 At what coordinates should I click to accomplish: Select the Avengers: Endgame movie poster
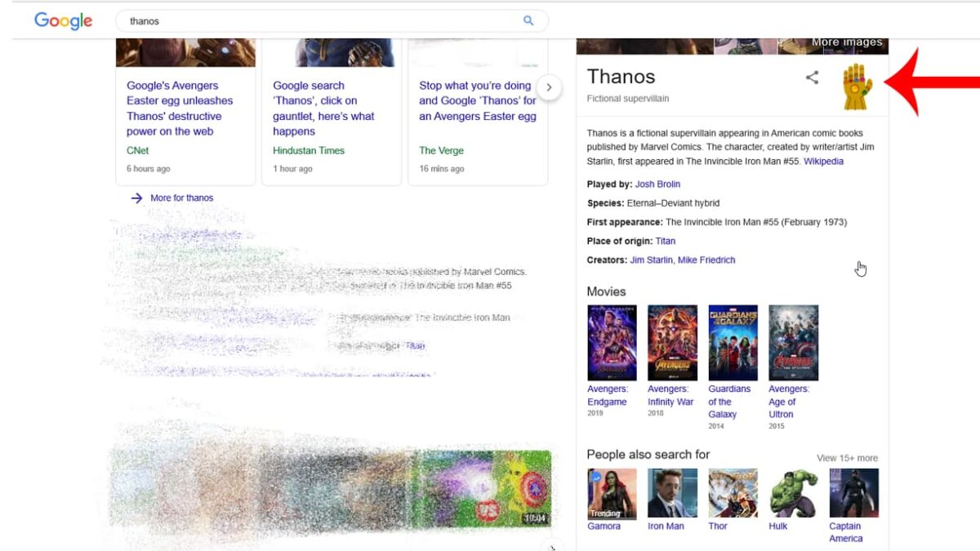pyautogui.click(x=612, y=343)
